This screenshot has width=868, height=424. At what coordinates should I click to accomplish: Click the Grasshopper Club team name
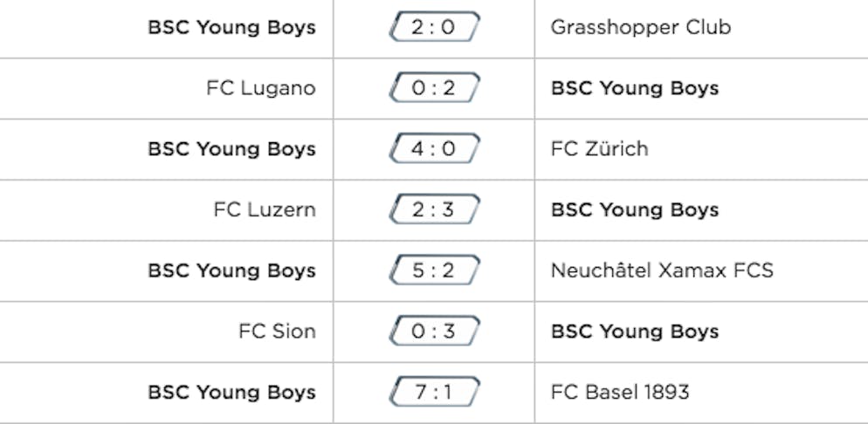(640, 28)
